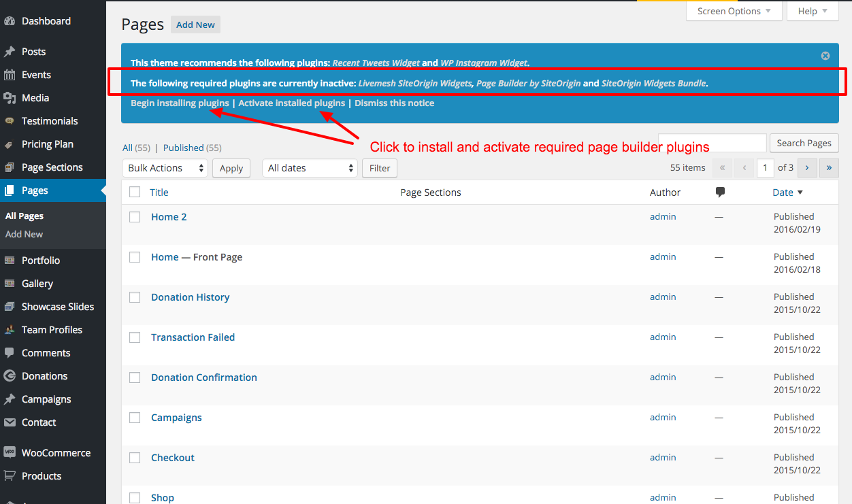852x504 pixels.
Task: Select all pages using the header checkbox
Action: click(x=134, y=192)
